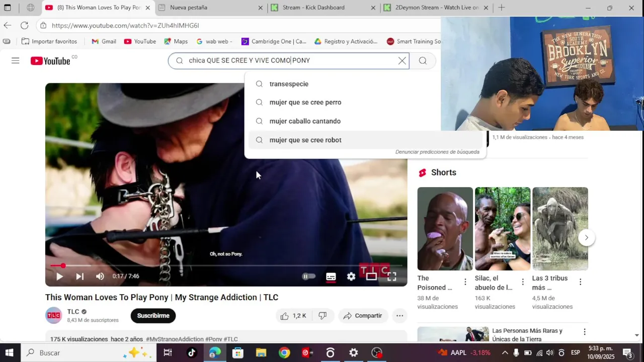Screen dimensions: 644x362
Task: Mute the video player volume
Action: click(100, 276)
